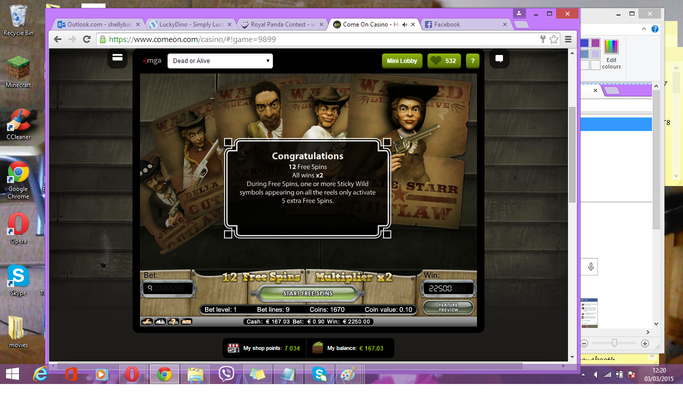Click the comeon.com address bar
This screenshot has height=400, width=683.
318,39
